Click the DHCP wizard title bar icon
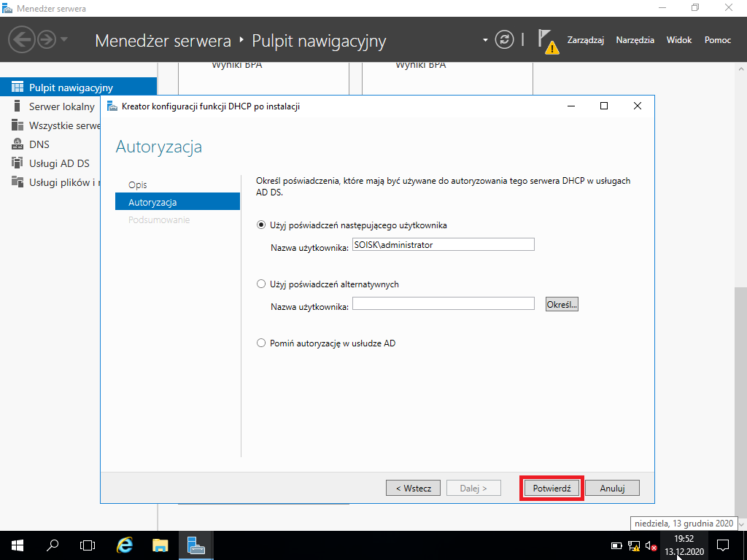Viewport: 747px width, 560px height. tap(112, 106)
